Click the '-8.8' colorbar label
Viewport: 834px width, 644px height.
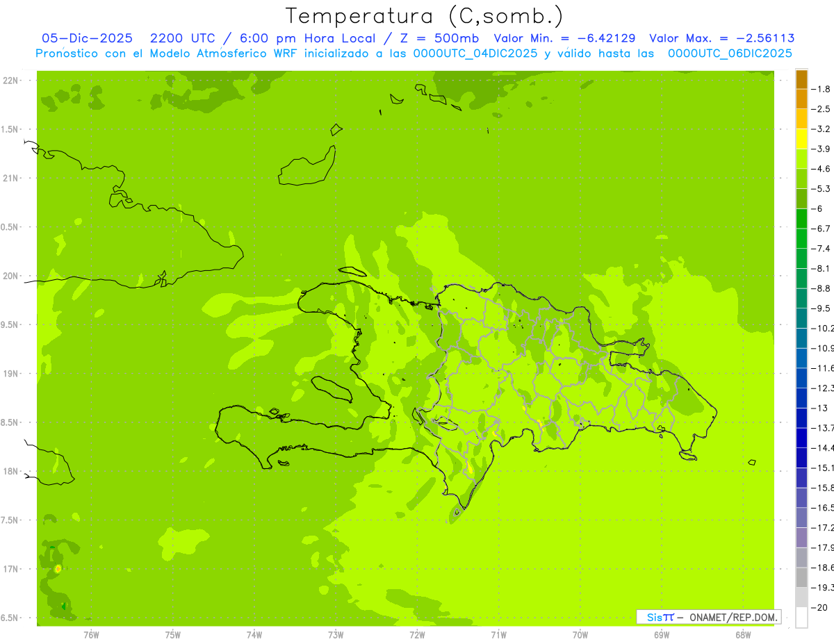[x=821, y=288]
